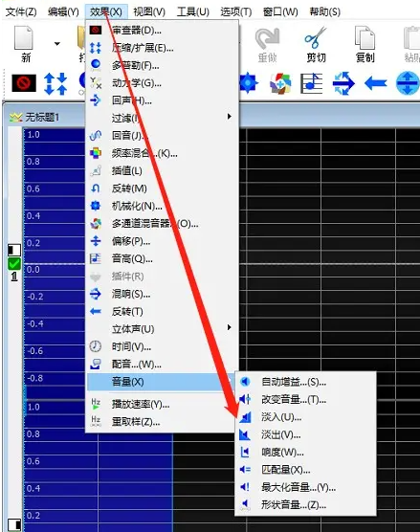Click the multichannel mixer toolbar icon
Image resolution: width=420 pixels, height=532 pixels.
coord(280,83)
